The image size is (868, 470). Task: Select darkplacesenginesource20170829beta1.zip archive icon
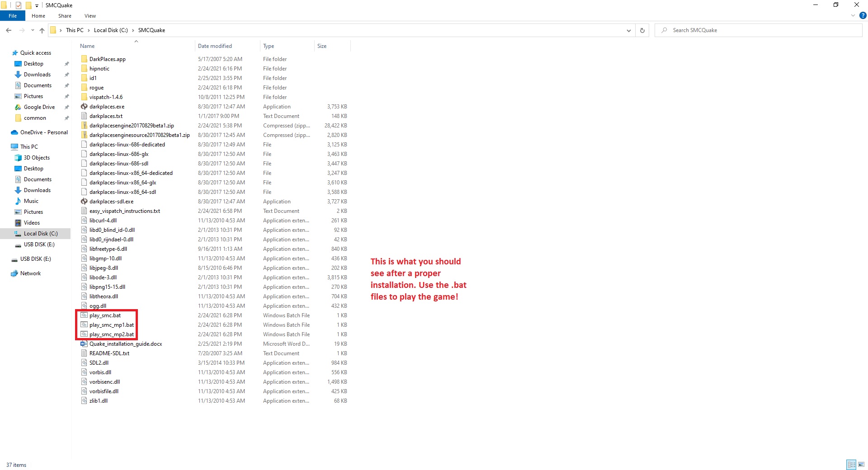[84, 135]
